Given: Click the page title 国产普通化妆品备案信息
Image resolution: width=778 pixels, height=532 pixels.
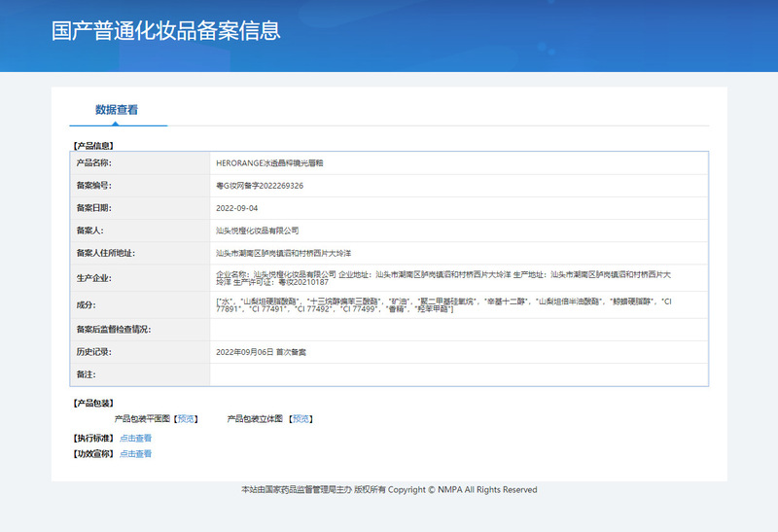Looking at the screenshot, I should (165, 30).
